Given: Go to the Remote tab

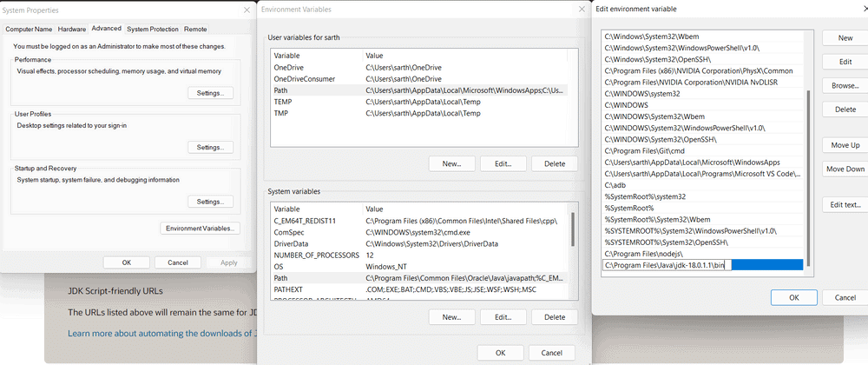Looking at the screenshot, I should click(x=195, y=29).
